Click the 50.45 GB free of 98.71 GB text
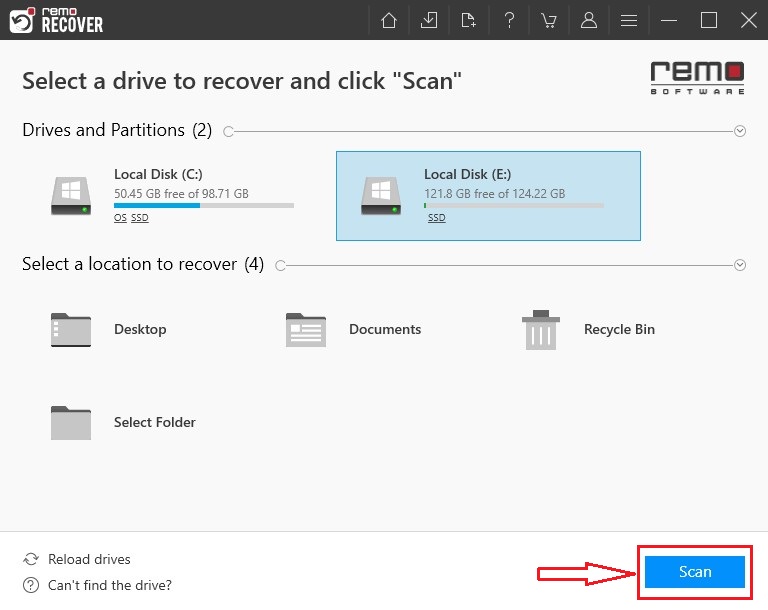 click(181, 194)
